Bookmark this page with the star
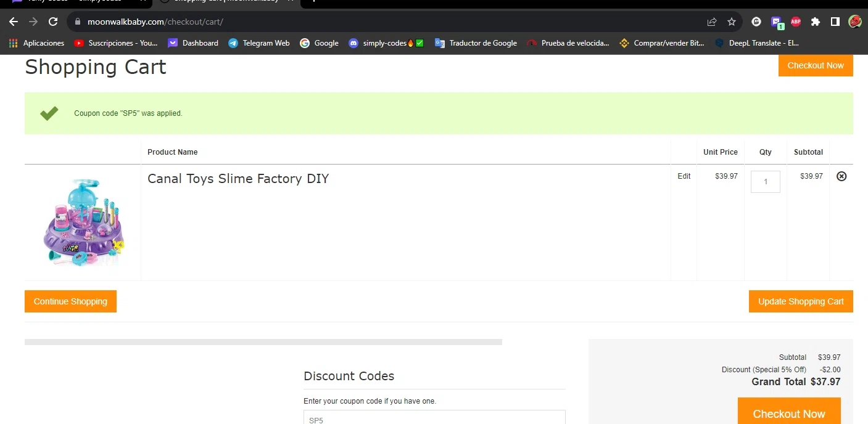Image resolution: width=868 pixels, height=424 pixels. pos(732,22)
